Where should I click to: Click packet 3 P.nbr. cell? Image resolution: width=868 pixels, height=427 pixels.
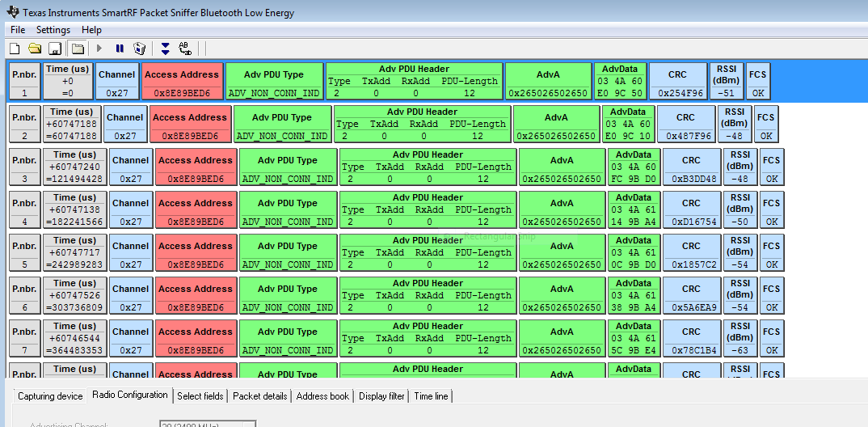coord(25,167)
